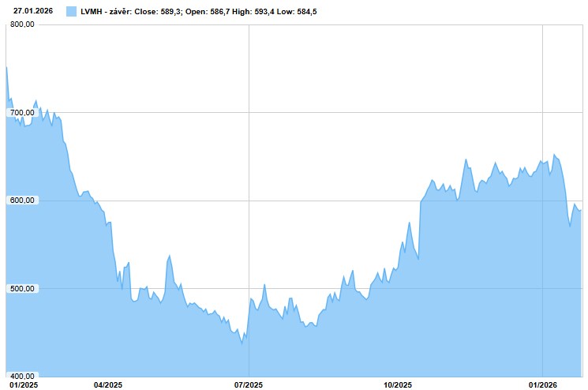Click the last data point on the chart
The image size is (588, 390).
click(582, 210)
